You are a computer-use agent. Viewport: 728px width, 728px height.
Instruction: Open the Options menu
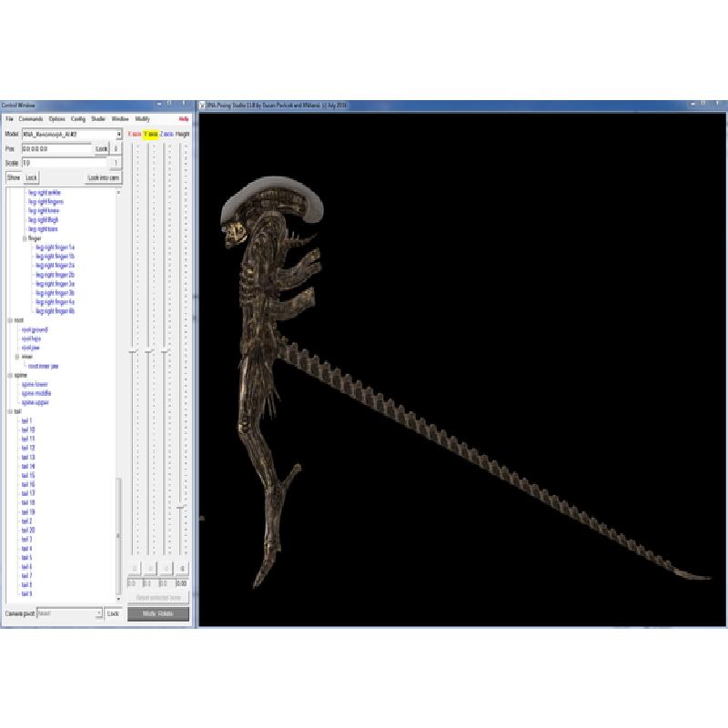56,119
